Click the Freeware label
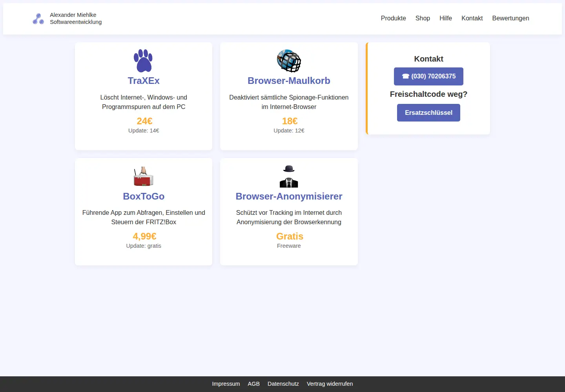565x392 pixels. [289, 246]
